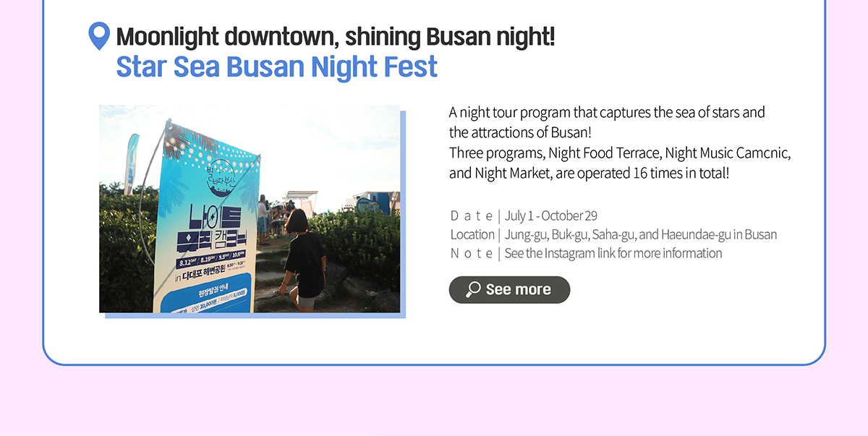The width and height of the screenshot is (868, 436).
Task: Select the July 1 - October 29 date text
Action: click(x=551, y=215)
